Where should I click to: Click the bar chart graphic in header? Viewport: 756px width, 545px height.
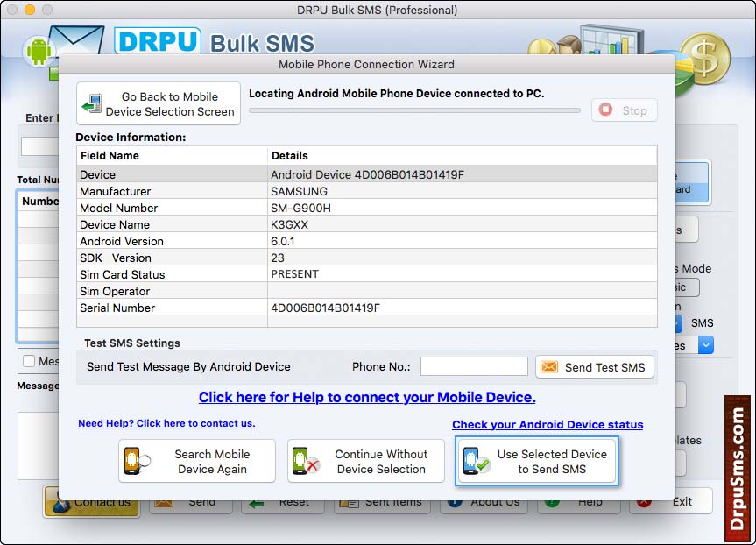611,39
